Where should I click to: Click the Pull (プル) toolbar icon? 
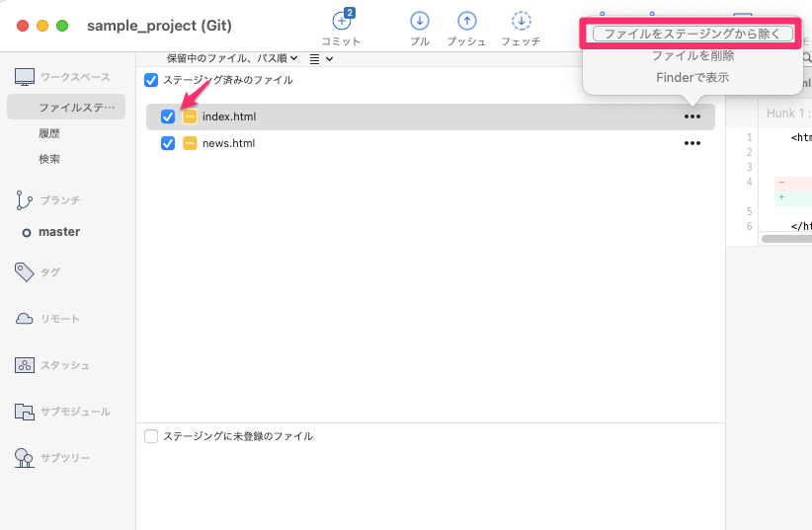[x=420, y=21]
